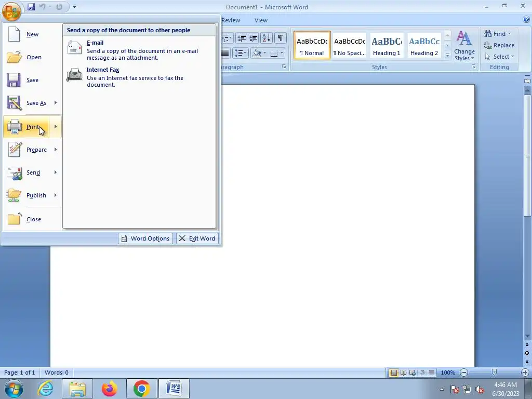Viewport: 532px width, 399px height.
Task: Choose Close from the Office menu
Action: 33,219
